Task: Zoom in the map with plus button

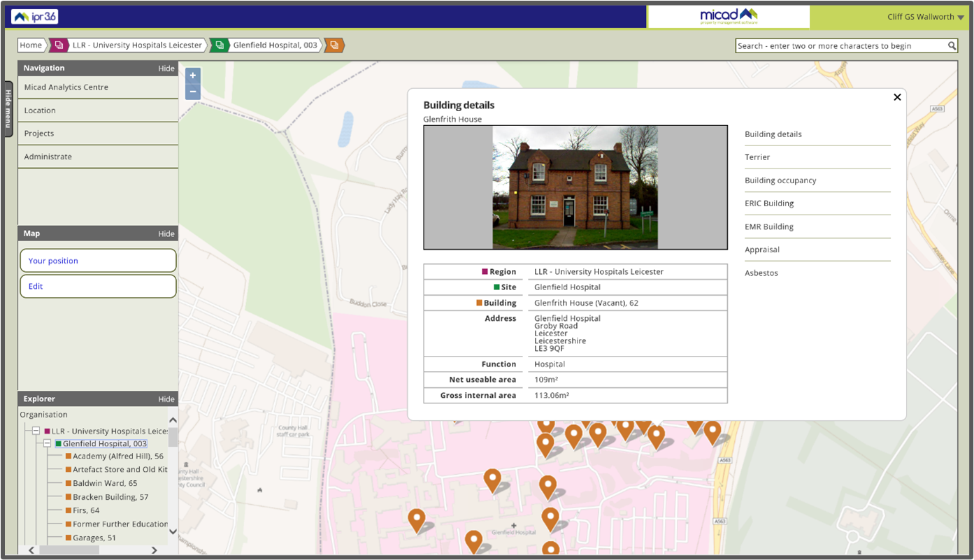Action: (x=193, y=76)
